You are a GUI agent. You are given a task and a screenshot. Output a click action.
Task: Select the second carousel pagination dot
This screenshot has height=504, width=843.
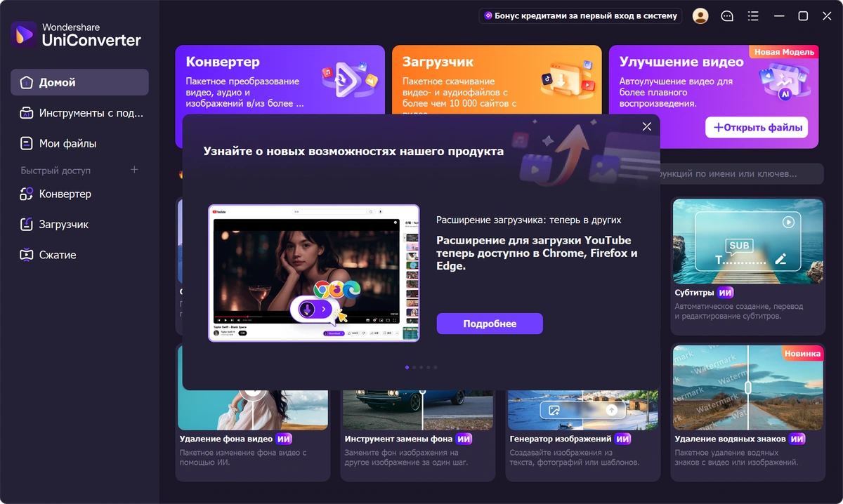tap(414, 367)
